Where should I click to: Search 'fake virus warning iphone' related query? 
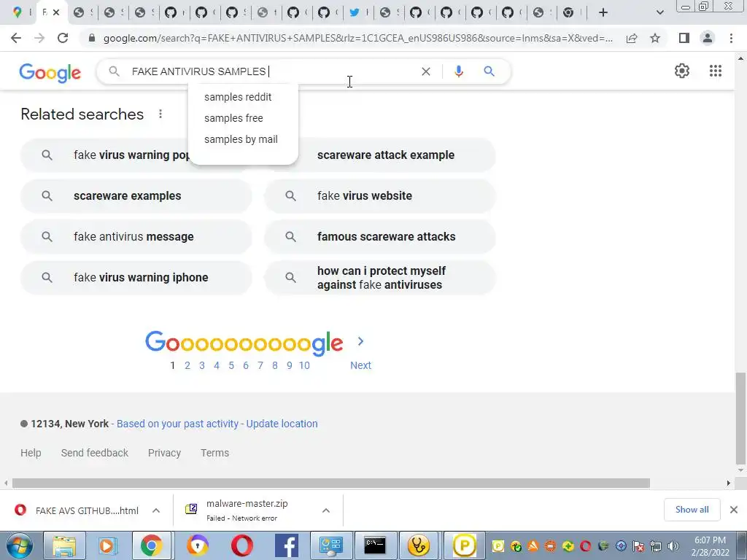136,278
